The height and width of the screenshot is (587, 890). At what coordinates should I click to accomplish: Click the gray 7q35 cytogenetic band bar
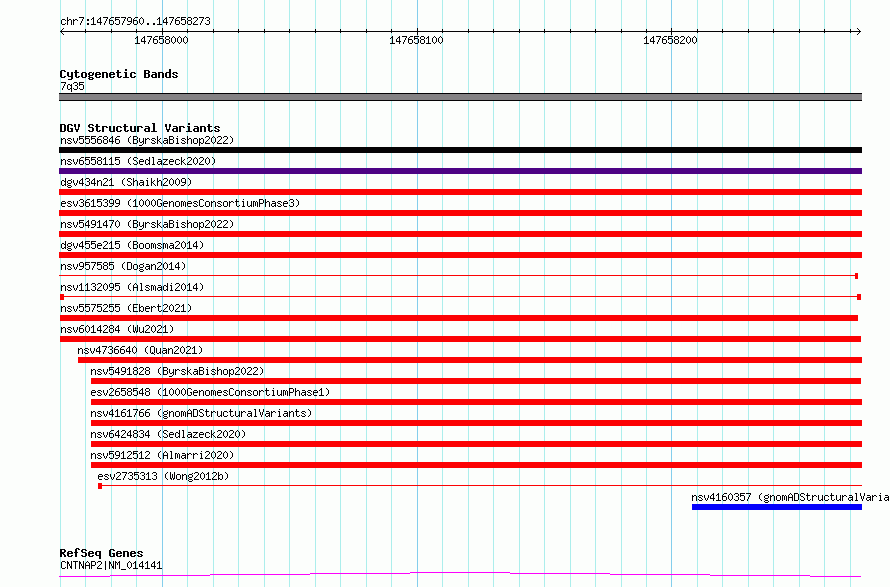pyautogui.click(x=460, y=97)
